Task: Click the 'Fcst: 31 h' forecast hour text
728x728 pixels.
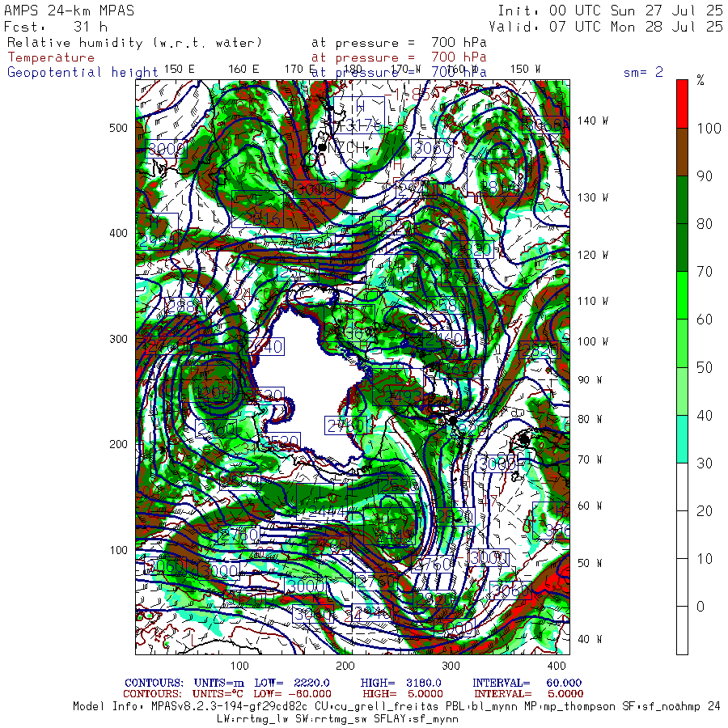Action: point(56,27)
